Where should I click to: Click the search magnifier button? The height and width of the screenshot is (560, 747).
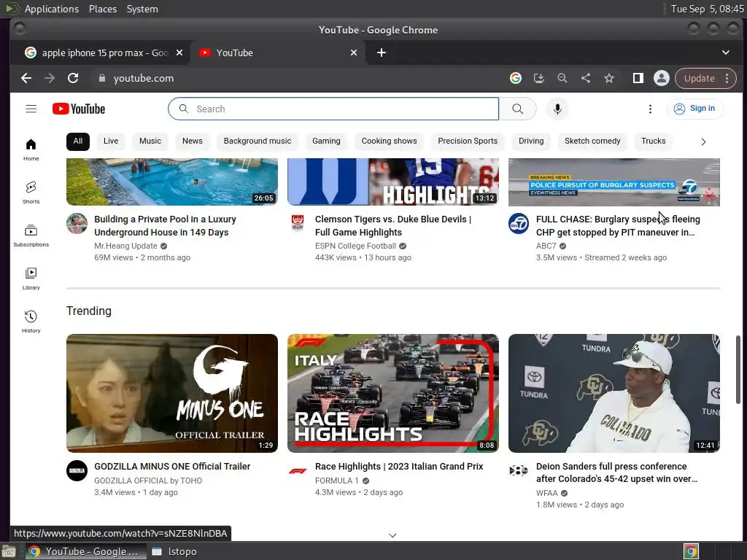click(517, 109)
